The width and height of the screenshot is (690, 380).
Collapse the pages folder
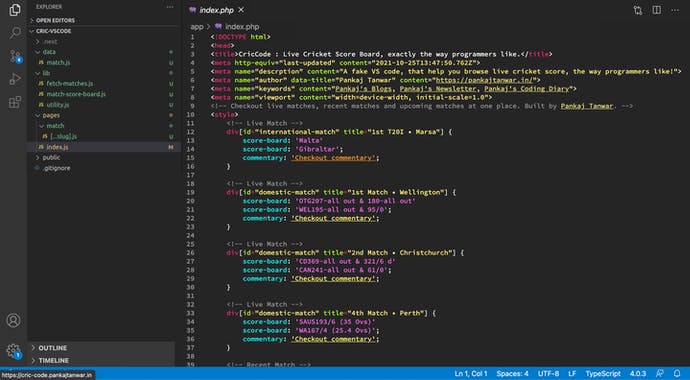[x=104, y=115]
